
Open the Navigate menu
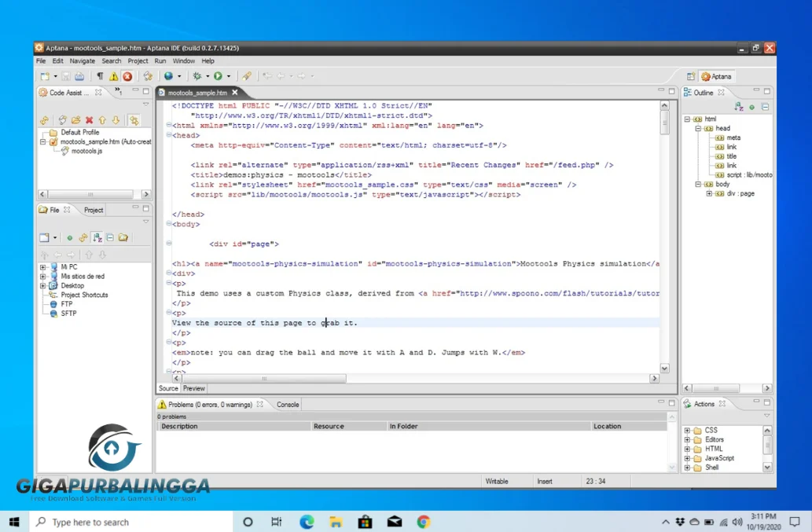point(82,60)
